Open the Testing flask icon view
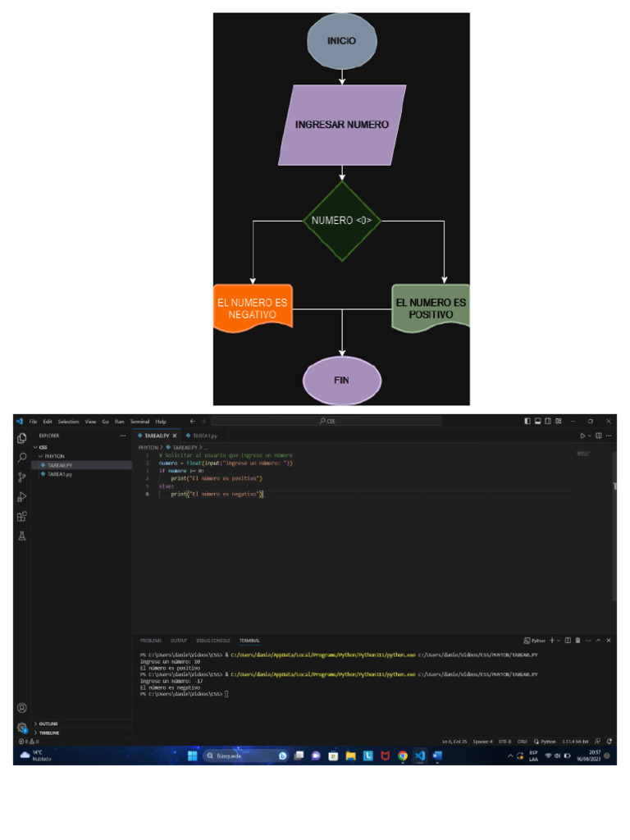 (22, 536)
